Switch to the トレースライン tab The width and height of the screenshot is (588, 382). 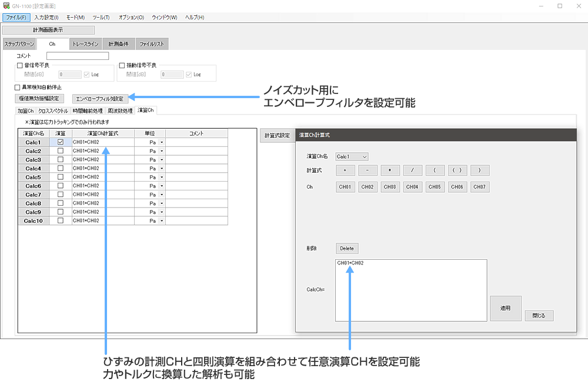[x=85, y=44]
